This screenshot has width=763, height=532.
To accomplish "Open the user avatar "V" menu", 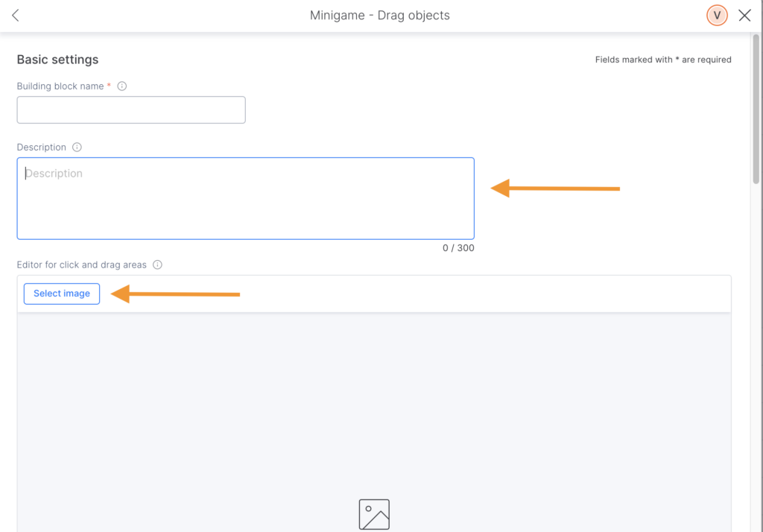I will (717, 16).
